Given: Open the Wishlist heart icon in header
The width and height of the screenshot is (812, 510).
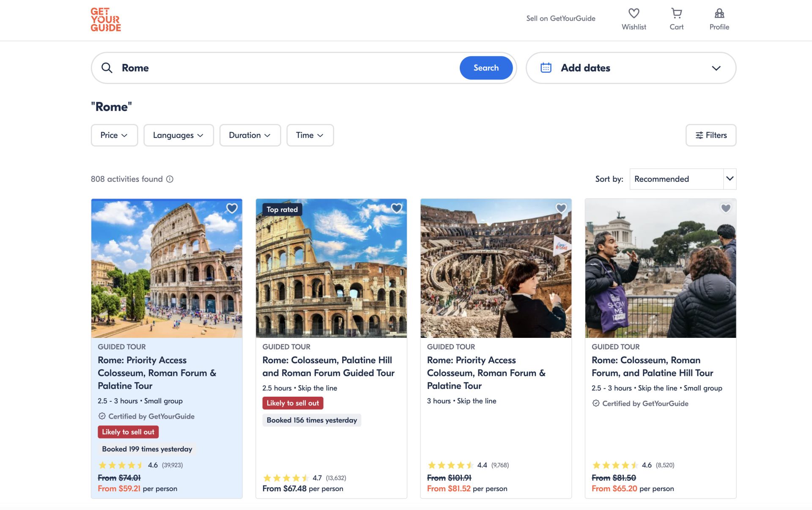Looking at the screenshot, I should pyautogui.click(x=634, y=14).
